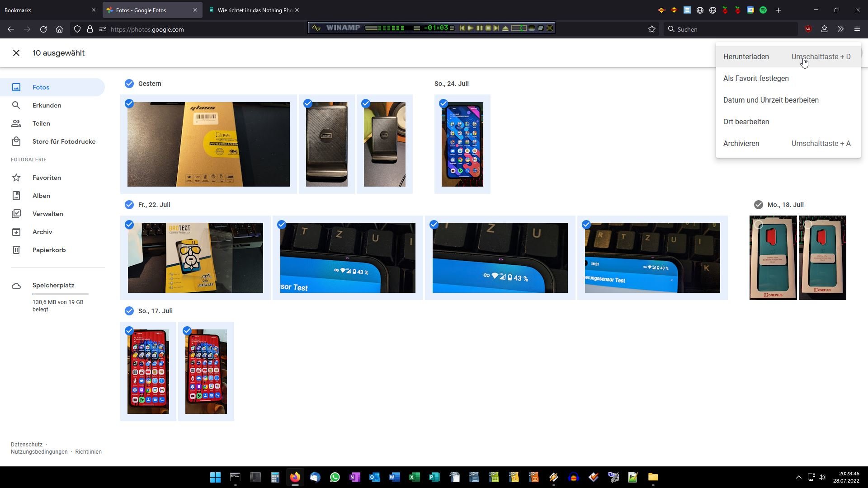Click the Speicherplatz storage usage bar
The image size is (868, 488).
click(x=61, y=294)
